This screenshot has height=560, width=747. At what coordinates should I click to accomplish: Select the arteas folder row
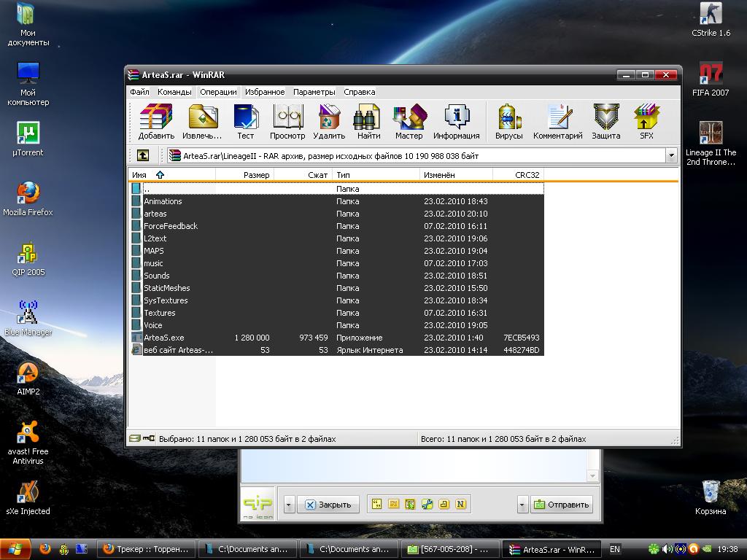337,214
